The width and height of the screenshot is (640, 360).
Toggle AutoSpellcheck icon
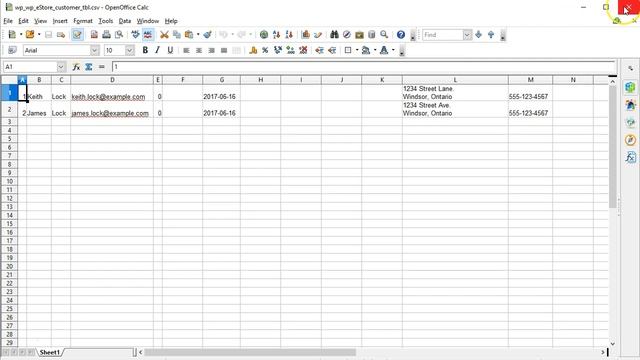pos(148,35)
